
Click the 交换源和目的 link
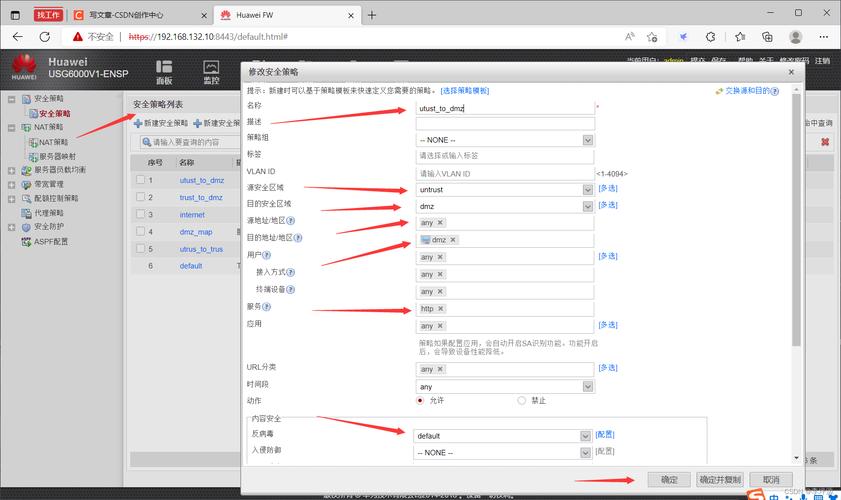point(747,91)
